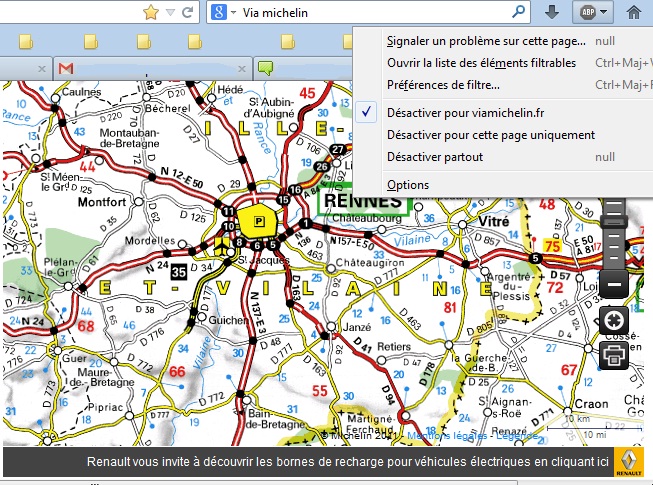Viewport: 653px width, 485px height.
Task: Open 'Préférences de filtre…'
Action: tap(443, 85)
